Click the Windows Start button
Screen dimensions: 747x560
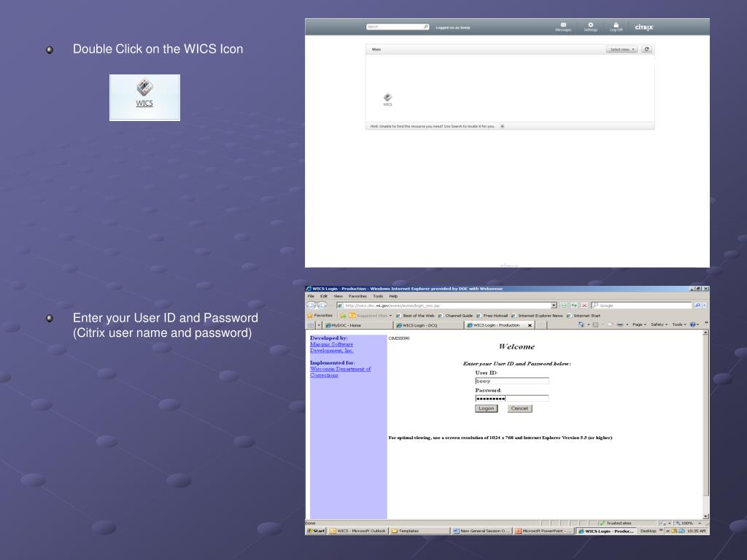pos(316,531)
